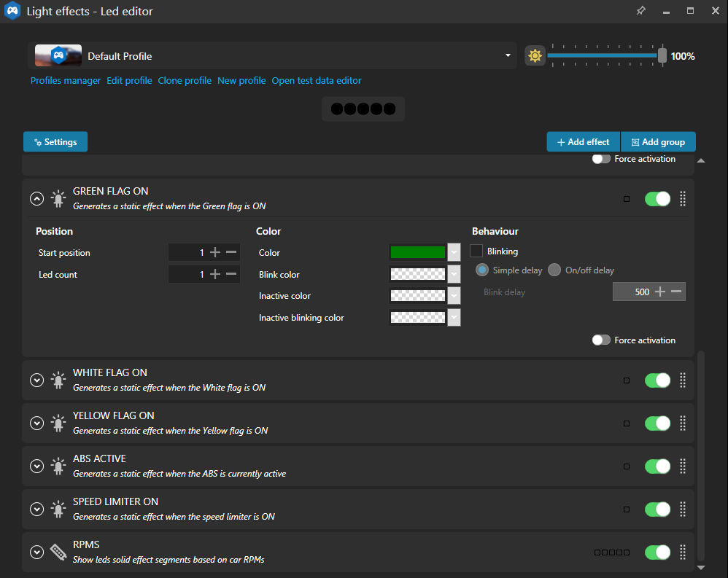The height and width of the screenshot is (578, 728).
Task: Click the brightness sun icon
Action: point(535,56)
